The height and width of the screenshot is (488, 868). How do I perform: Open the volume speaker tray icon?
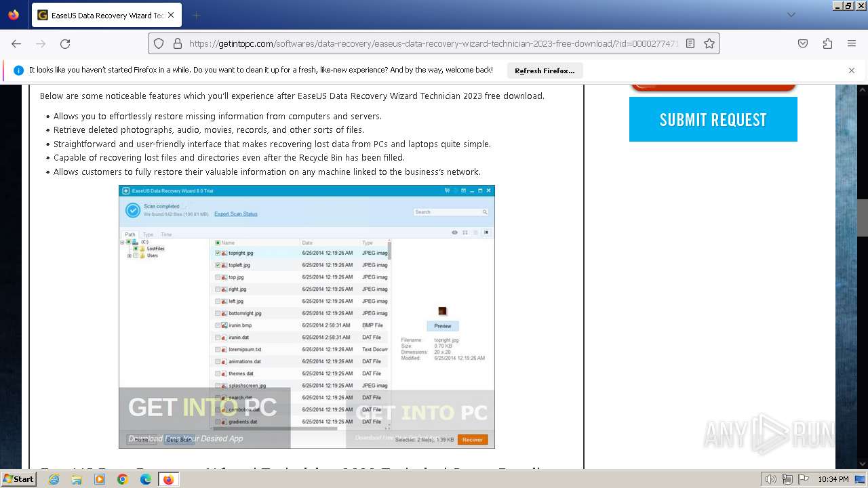[x=771, y=479]
